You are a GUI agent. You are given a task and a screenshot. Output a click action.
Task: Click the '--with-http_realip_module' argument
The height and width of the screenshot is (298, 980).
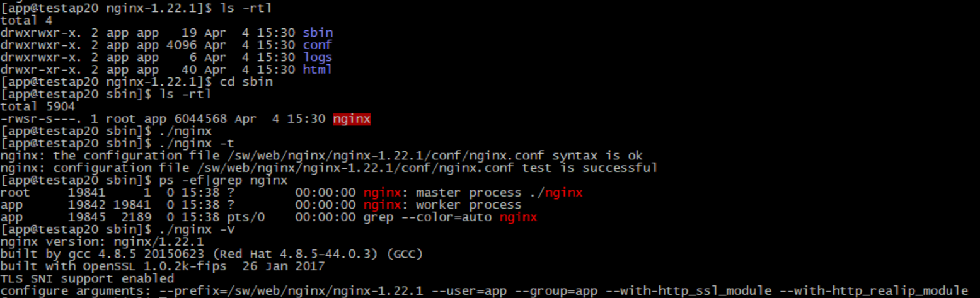pos(874,290)
